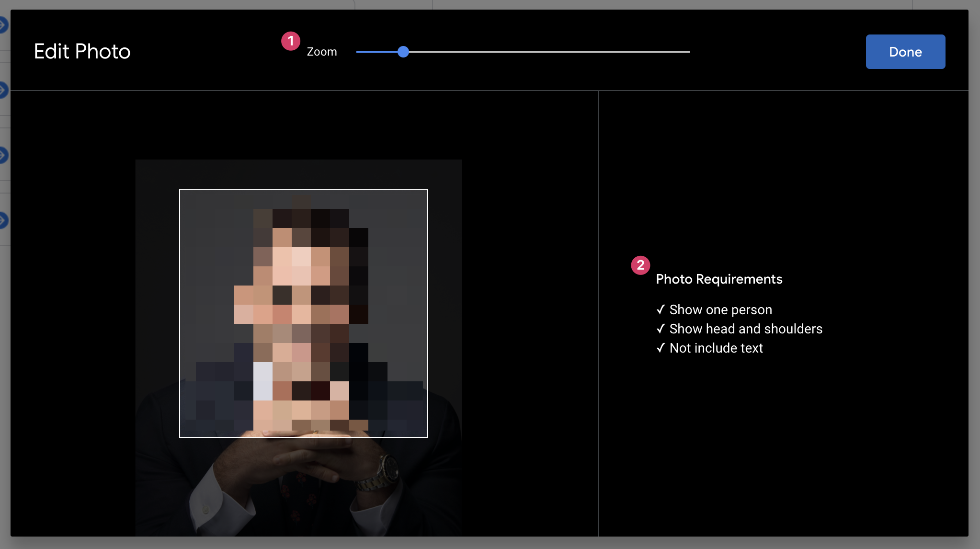Click the Zoom label text
The image size is (980, 549).
pyautogui.click(x=321, y=52)
